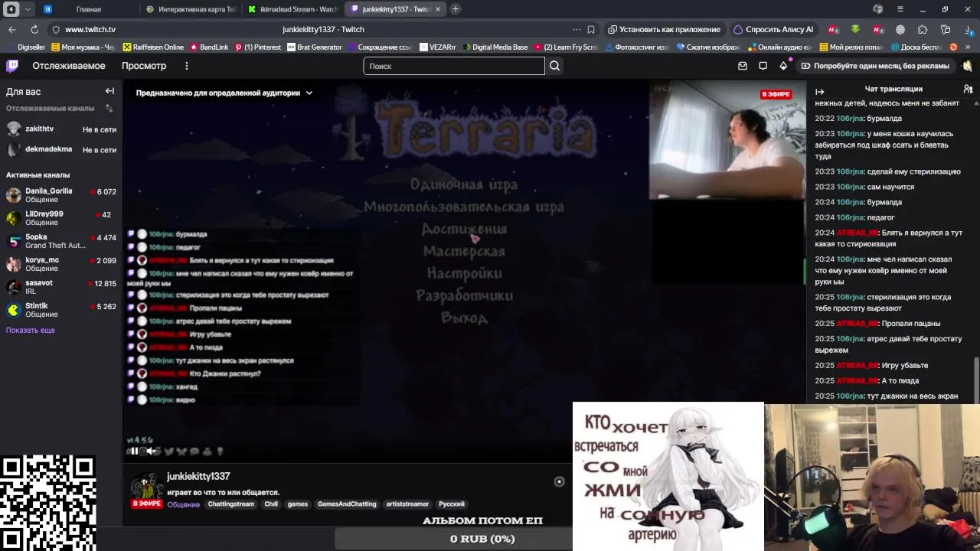The height and width of the screenshot is (551, 980).
Task: Open the tab group list dropdown
Action: click(x=28, y=9)
